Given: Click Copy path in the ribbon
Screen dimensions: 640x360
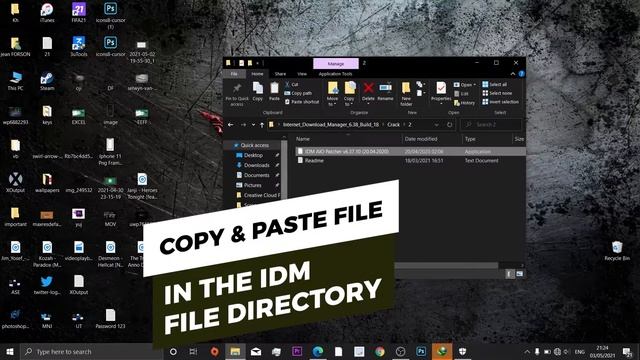Looking at the screenshot, I should (298, 93).
